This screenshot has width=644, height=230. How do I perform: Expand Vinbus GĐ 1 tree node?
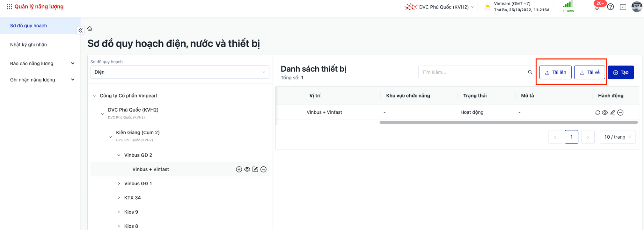pos(119,184)
